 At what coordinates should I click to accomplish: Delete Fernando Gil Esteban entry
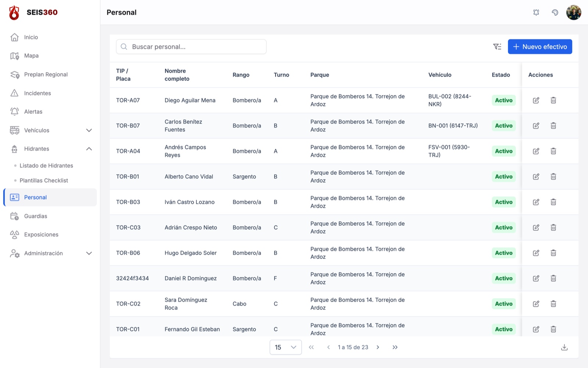(x=553, y=329)
